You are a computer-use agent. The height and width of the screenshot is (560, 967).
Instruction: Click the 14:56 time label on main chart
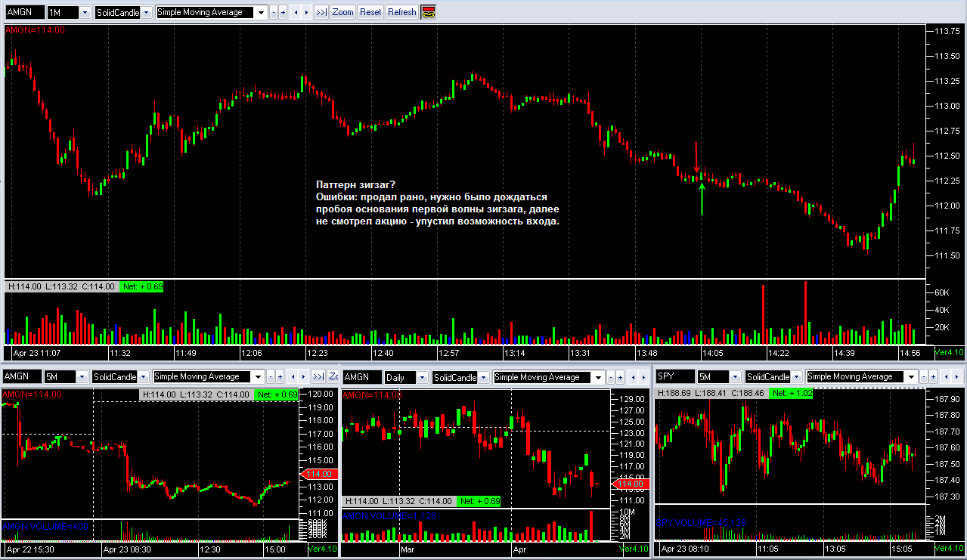[x=910, y=353]
